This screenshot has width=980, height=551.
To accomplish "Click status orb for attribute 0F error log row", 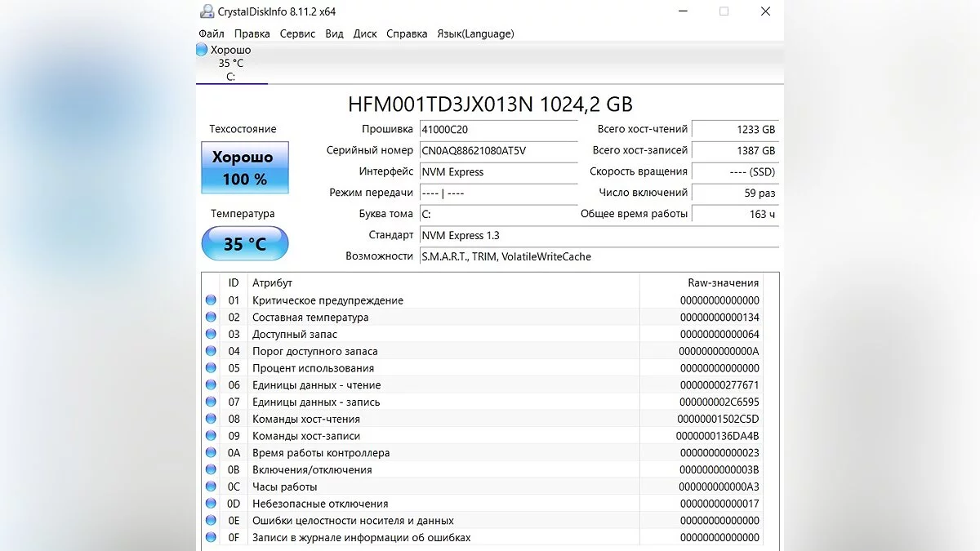I will [x=212, y=537].
